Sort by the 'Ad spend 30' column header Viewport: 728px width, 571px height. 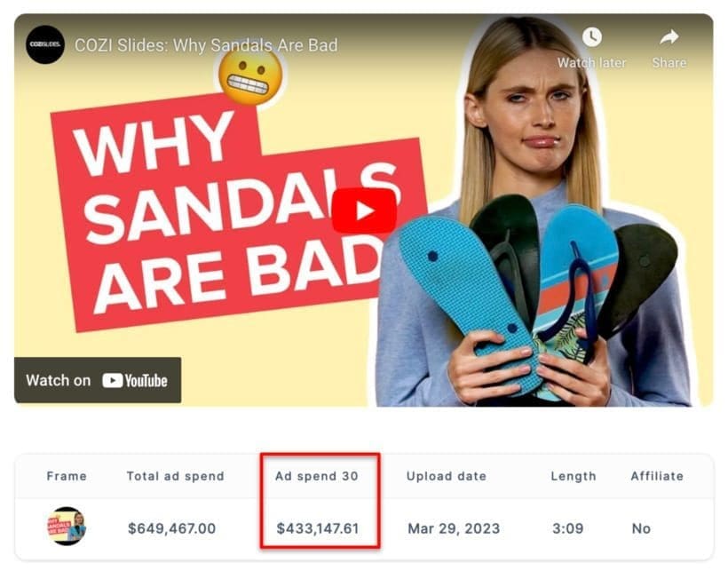pos(317,476)
